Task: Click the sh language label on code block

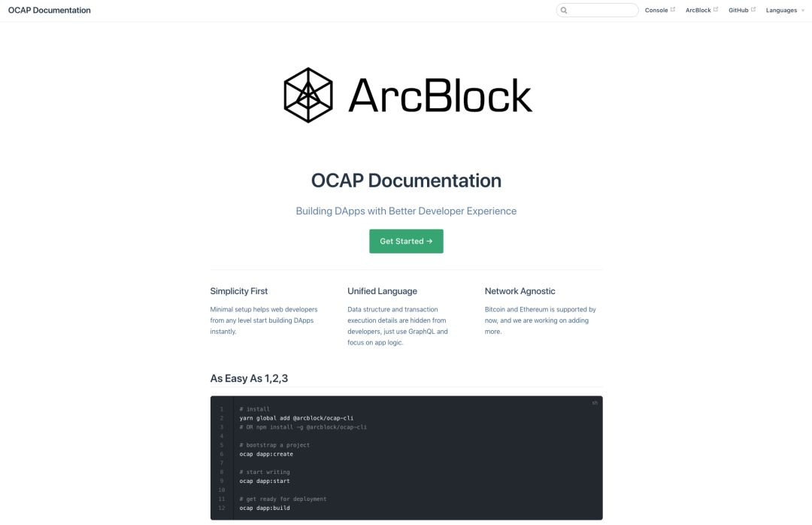Action: point(595,402)
